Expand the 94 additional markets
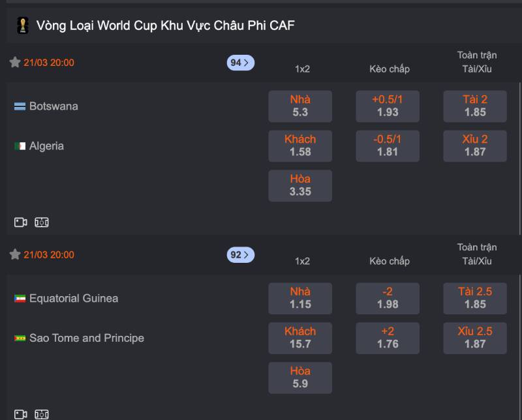The width and height of the screenshot is (522, 420). pos(239,63)
